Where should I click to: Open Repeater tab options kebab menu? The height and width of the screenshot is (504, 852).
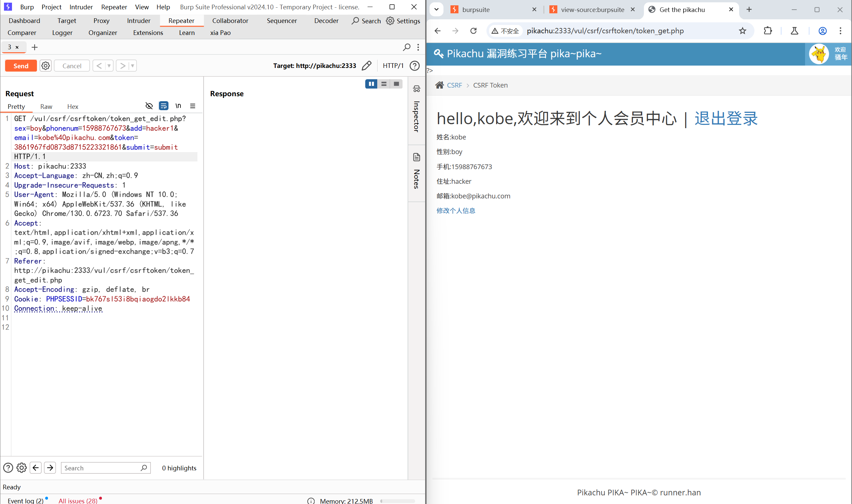(x=418, y=47)
